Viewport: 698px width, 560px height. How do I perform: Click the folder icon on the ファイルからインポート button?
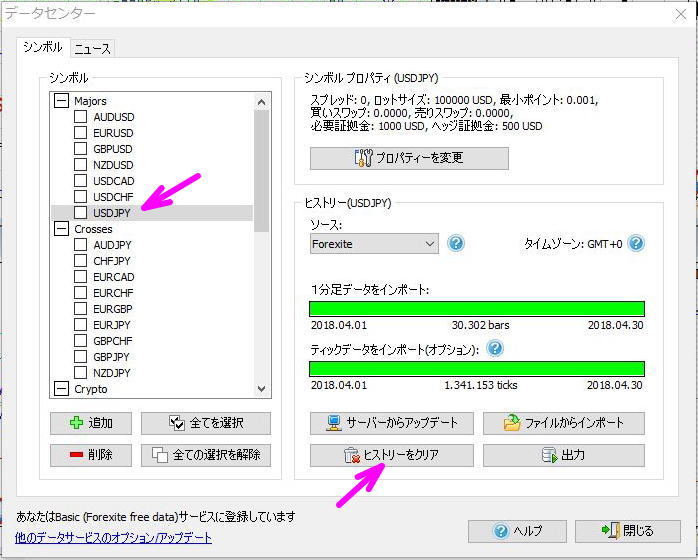pyautogui.click(x=512, y=422)
